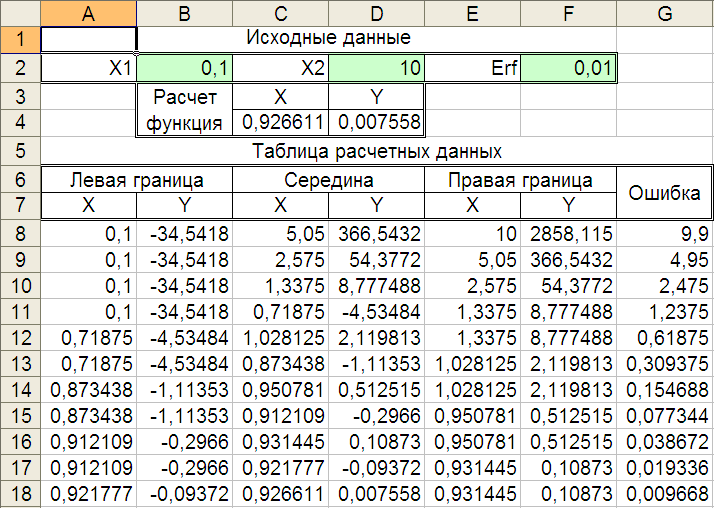The width and height of the screenshot is (714, 508).
Task: Click the 'Расчет' cell
Action: coord(184,97)
